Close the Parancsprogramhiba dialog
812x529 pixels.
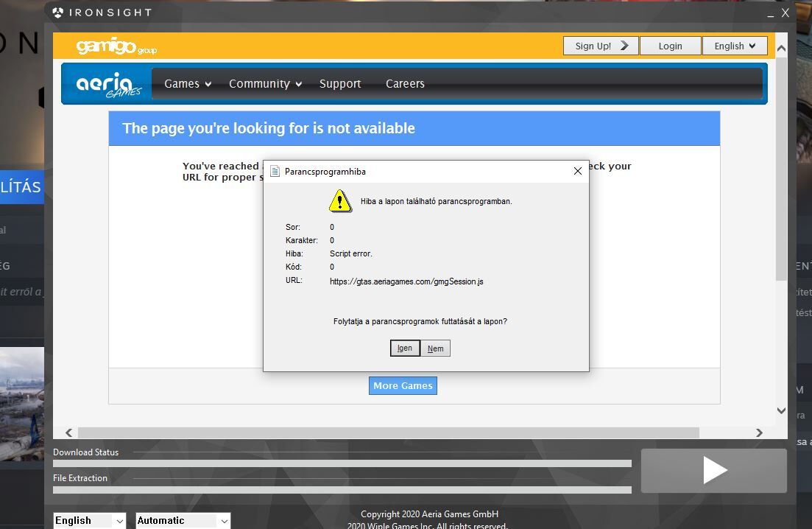[x=578, y=171]
